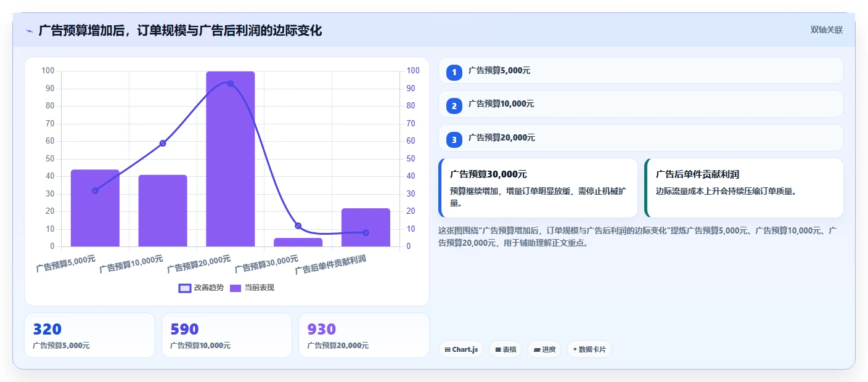Click the bar for 广告预算5,000元
The width and height of the screenshot is (868, 382).
click(95, 208)
